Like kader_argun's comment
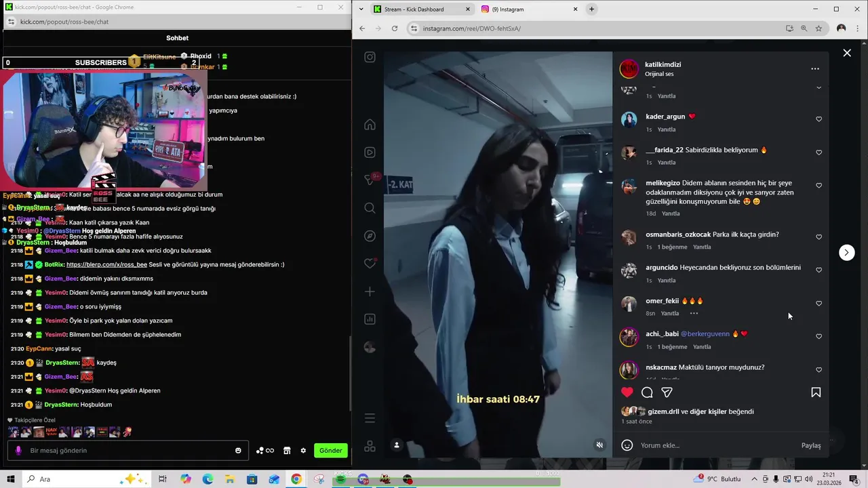Screen dimensions: 868x488 point(818,119)
